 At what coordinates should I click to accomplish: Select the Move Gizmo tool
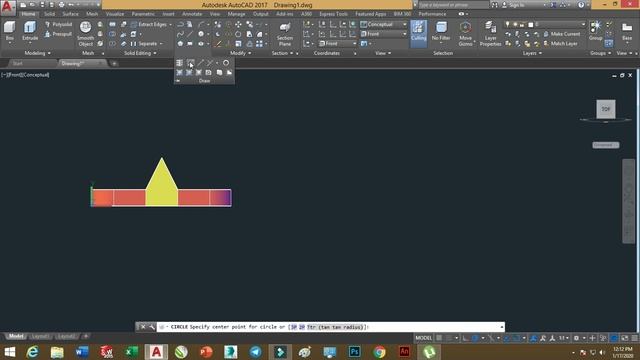pos(465,34)
